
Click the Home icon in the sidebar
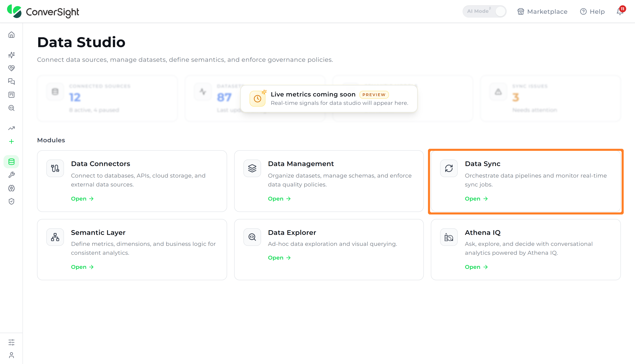pos(12,35)
